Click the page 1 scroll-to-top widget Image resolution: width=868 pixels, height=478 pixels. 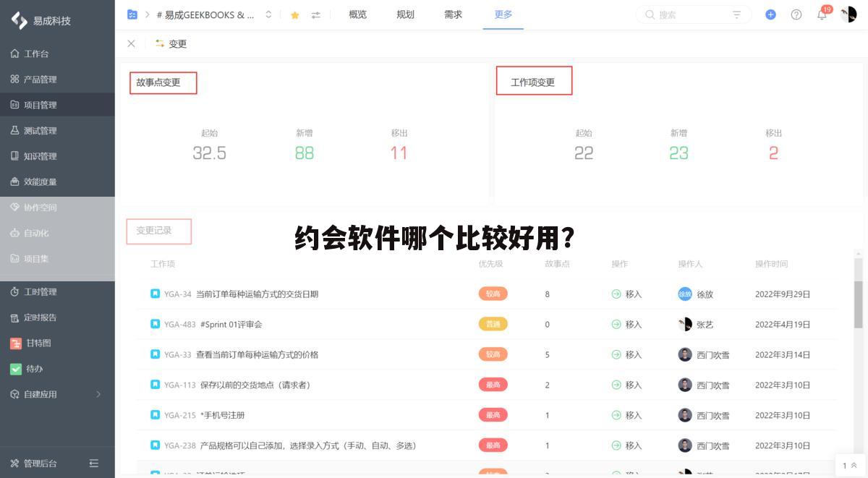point(850,465)
